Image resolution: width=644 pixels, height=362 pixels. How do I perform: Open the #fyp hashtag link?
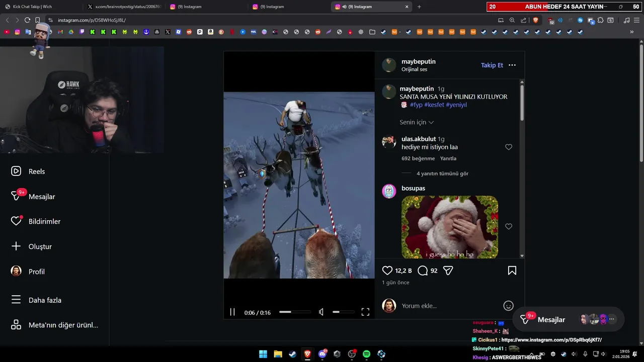pyautogui.click(x=416, y=105)
